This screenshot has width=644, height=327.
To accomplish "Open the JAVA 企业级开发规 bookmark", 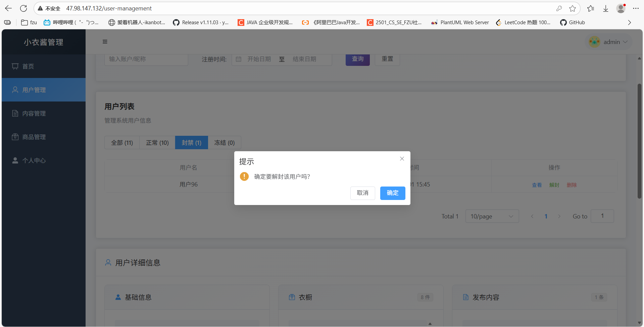I will (x=265, y=23).
